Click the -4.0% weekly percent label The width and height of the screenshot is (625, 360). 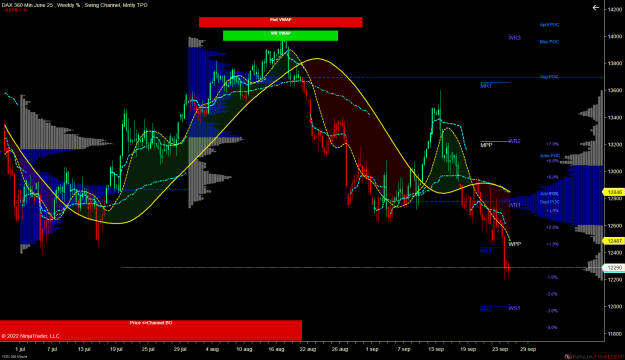tap(552, 327)
